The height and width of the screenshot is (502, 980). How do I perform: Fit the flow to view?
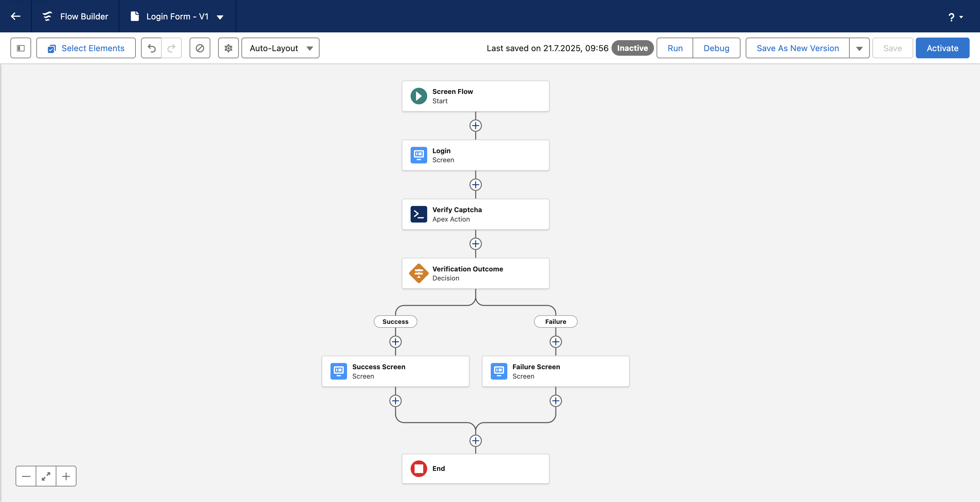(x=46, y=476)
